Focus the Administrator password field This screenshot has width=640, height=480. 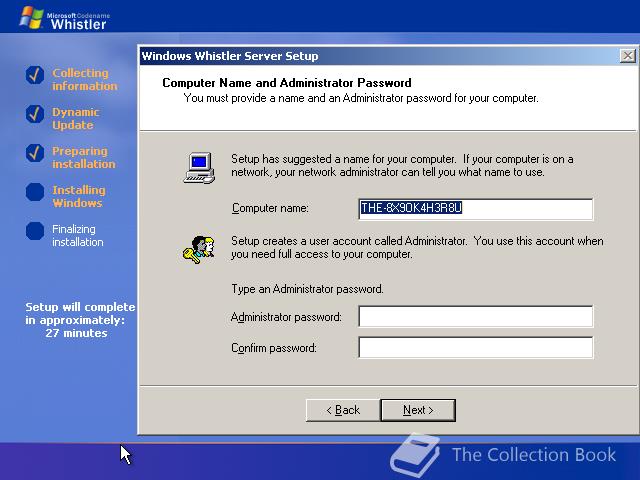click(x=476, y=316)
